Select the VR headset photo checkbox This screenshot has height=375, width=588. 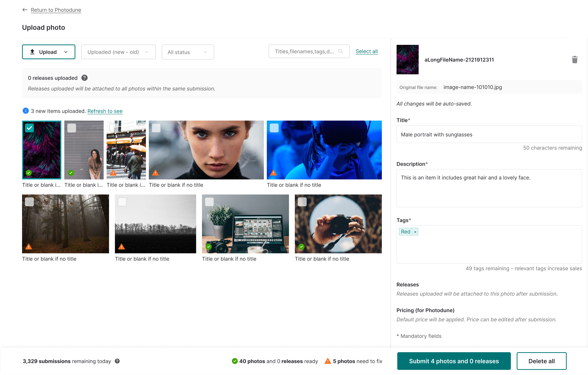pyautogui.click(x=274, y=128)
